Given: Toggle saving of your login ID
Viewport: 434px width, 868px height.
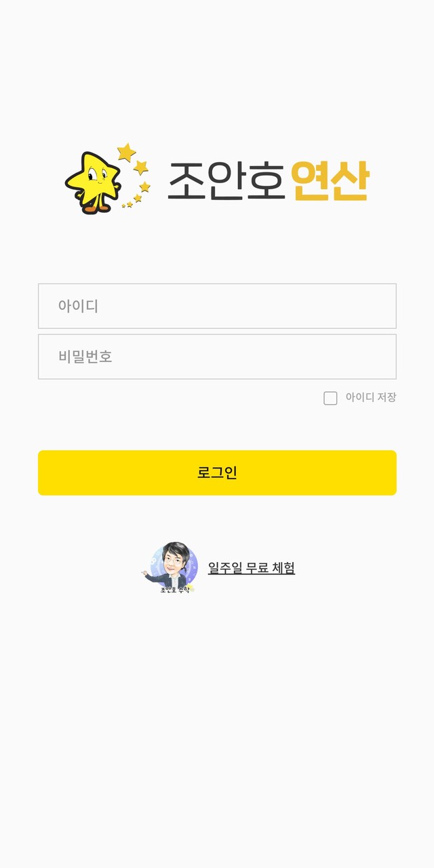Looking at the screenshot, I should pos(330,398).
